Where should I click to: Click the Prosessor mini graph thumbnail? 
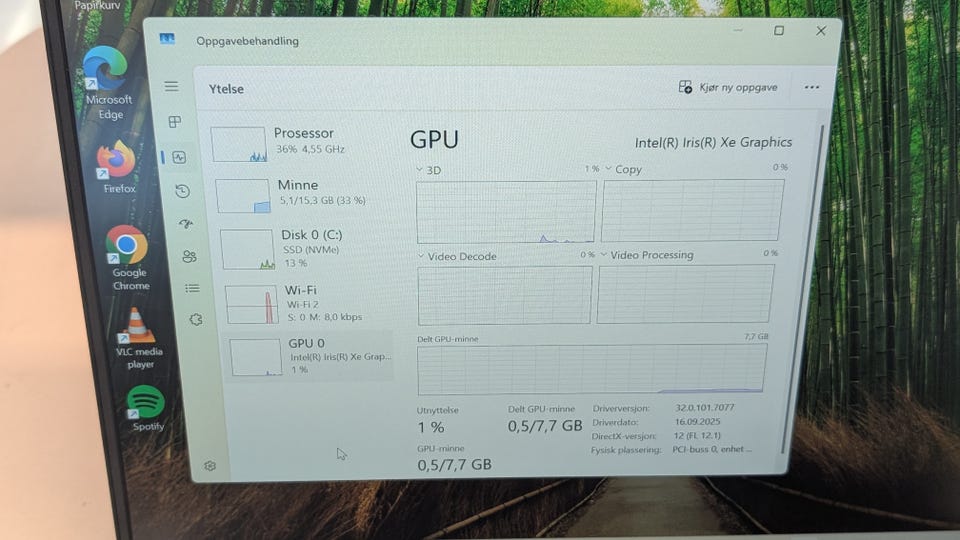tap(239, 144)
